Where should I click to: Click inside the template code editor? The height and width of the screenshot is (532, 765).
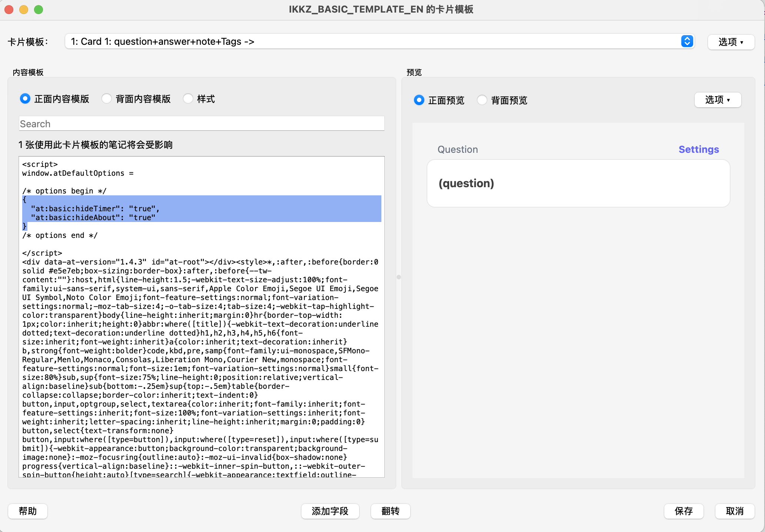(x=201, y=333)
